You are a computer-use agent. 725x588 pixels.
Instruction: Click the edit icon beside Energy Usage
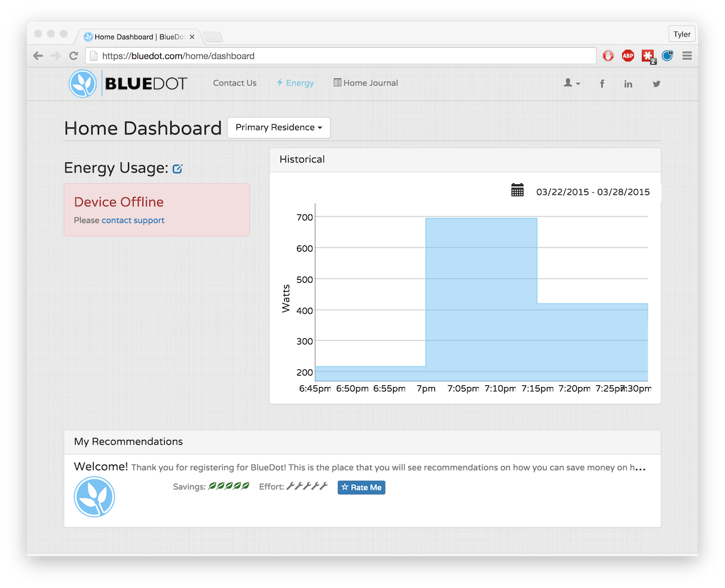177,168
